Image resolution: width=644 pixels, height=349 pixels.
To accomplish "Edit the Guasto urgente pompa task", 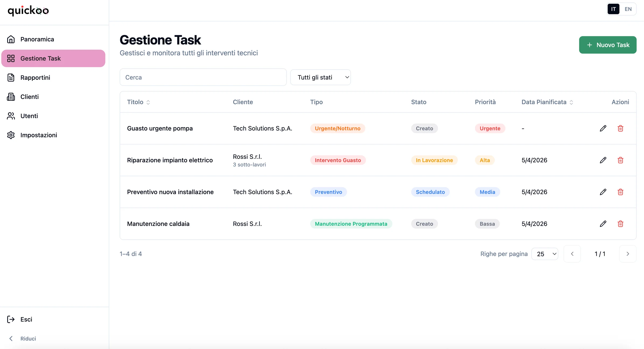I will point(603,128).
